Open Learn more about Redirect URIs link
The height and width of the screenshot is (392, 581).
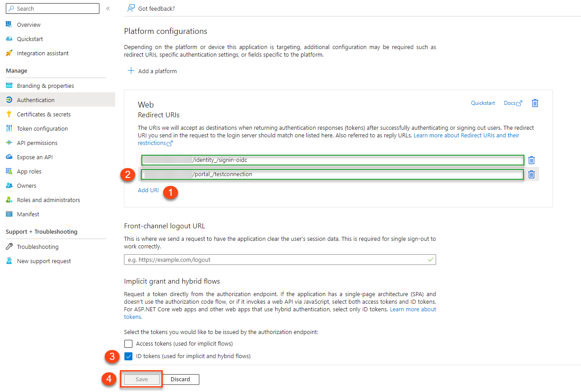(x=466, y=135)
